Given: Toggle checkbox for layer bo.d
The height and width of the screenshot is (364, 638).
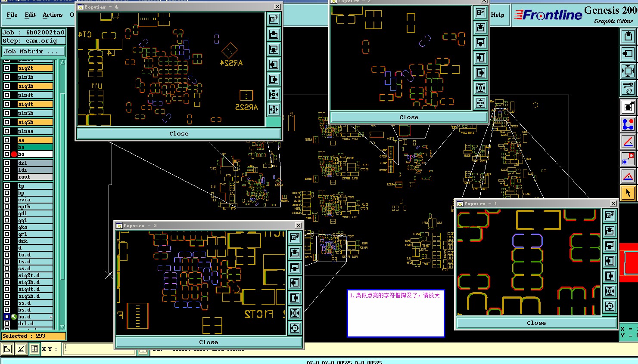Looking at the screenshot, I should point(7,317).
